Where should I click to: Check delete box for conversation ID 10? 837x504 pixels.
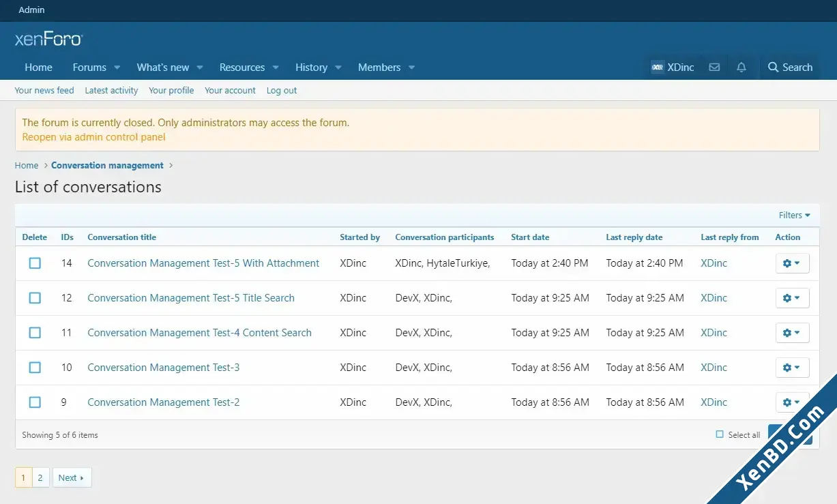point(35,368)
